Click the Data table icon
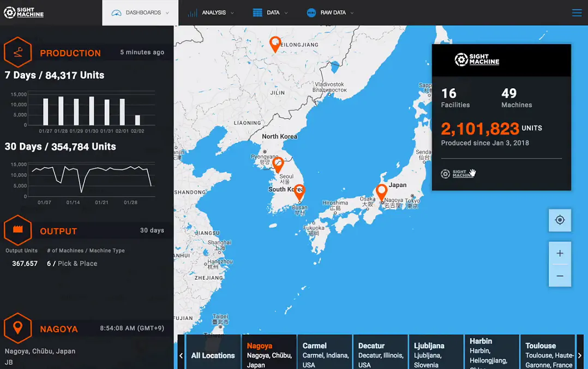The width and height of the screenshot is (588, 369). click(x=257, y=13)
